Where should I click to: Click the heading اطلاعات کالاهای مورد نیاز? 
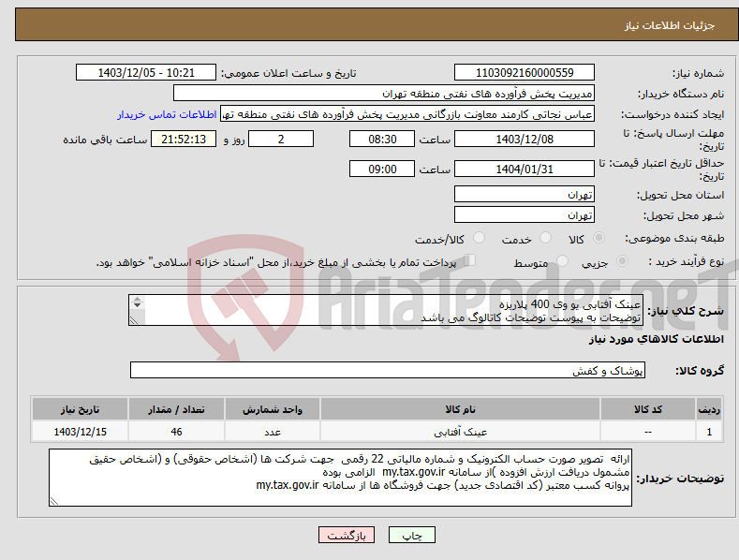[656, 339]
